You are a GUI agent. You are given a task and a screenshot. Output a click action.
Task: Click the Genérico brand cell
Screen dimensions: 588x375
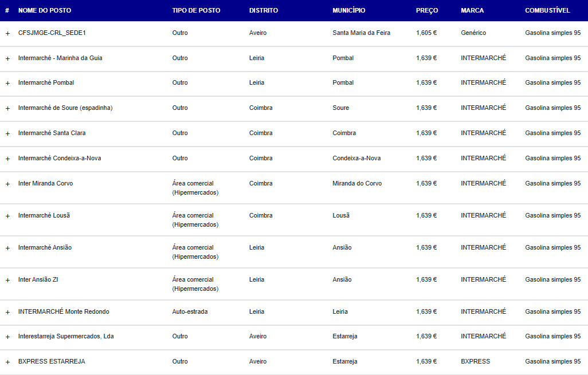[x=473, y=33]
